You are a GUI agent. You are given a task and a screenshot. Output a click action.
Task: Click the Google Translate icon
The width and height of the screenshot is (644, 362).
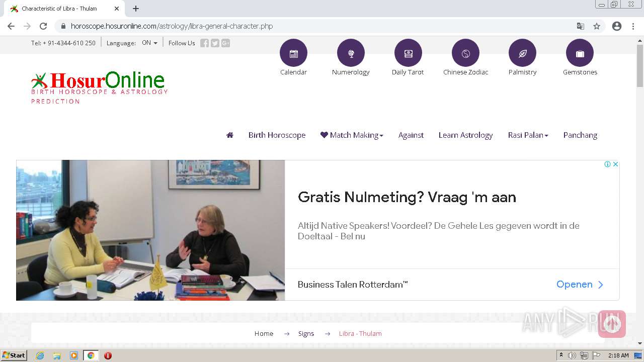[x=581, y=26]
